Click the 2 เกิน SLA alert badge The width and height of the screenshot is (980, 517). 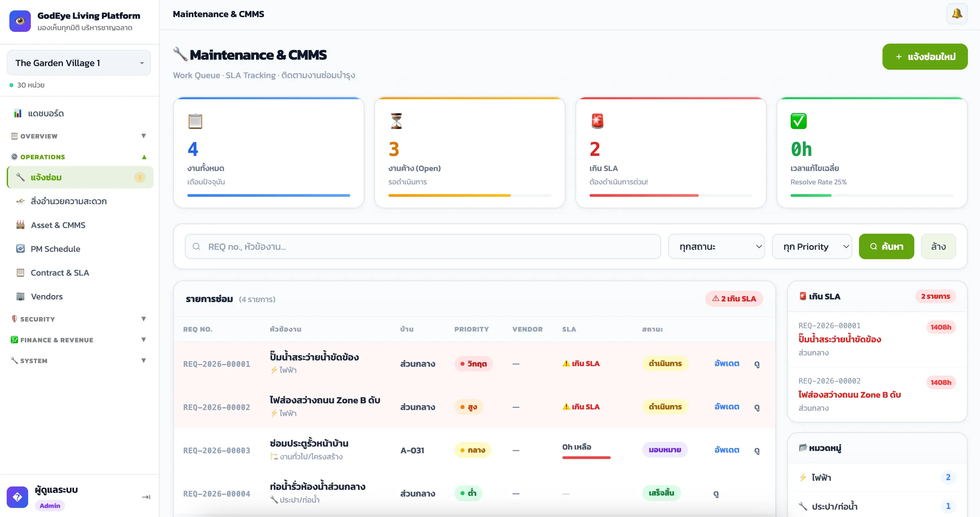(734, 299)
